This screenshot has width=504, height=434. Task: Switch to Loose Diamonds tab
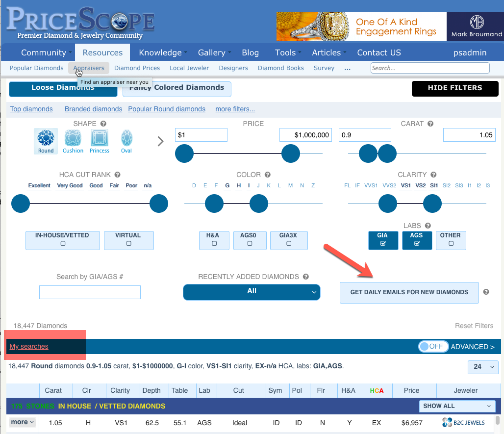pos(63,89)
